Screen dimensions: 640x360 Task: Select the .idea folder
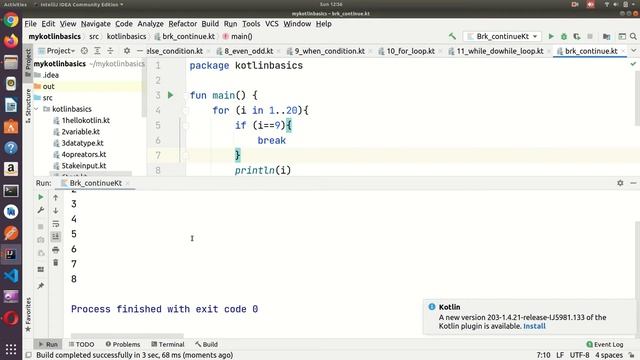point(50,75)
